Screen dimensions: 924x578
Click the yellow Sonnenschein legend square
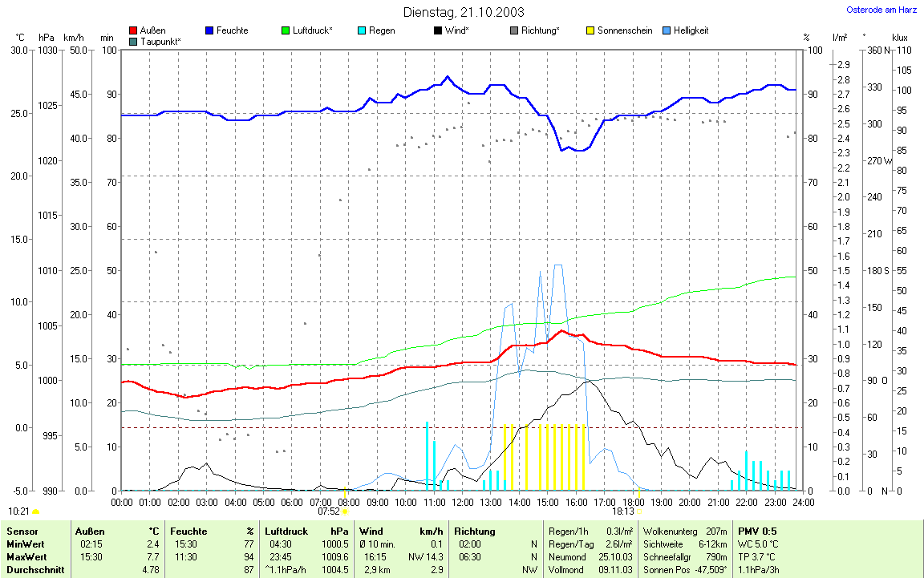pyautogui.click(x=590, y=30)
